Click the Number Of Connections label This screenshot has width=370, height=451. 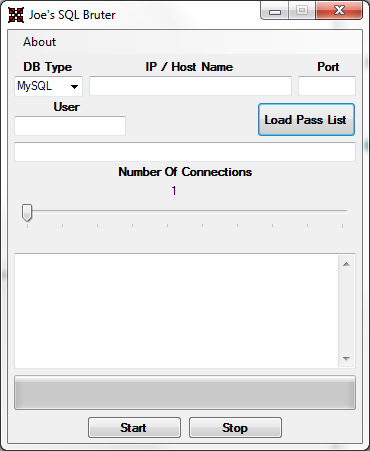coord(185,172)
